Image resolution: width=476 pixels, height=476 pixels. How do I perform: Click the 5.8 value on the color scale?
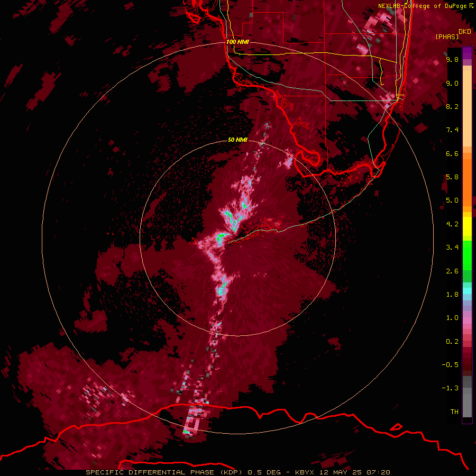click(x=452, y=177)
